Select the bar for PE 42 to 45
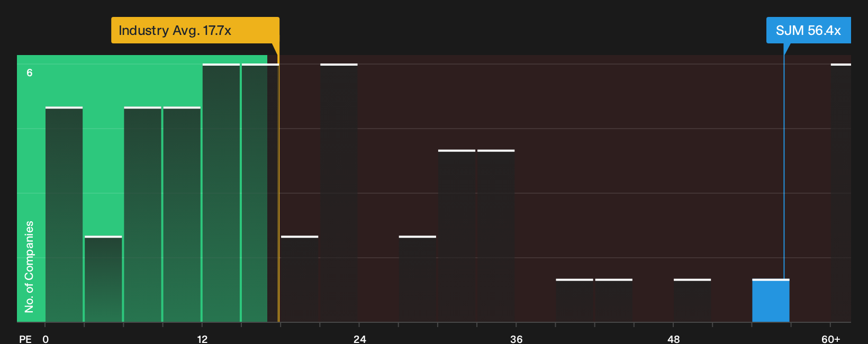 (x=613, y=301)
